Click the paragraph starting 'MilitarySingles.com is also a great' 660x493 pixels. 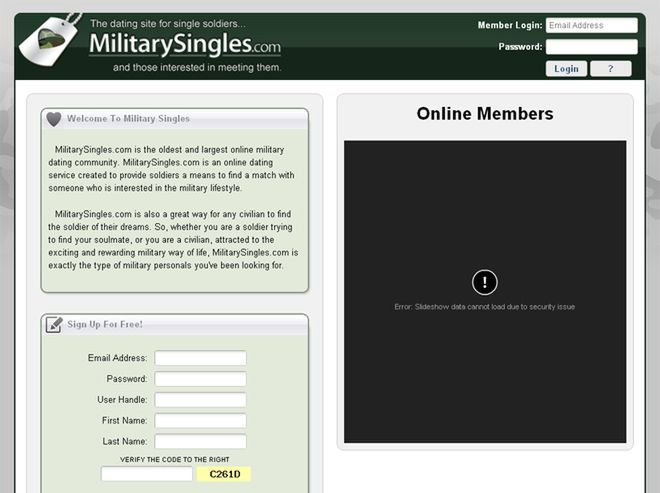tap(173, 240)
